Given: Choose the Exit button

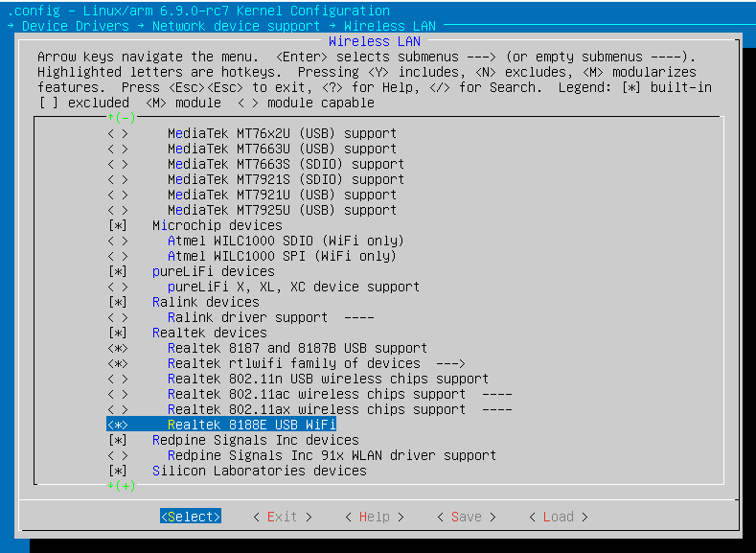Looking at the screenshot, I should (x=282, y=517).
